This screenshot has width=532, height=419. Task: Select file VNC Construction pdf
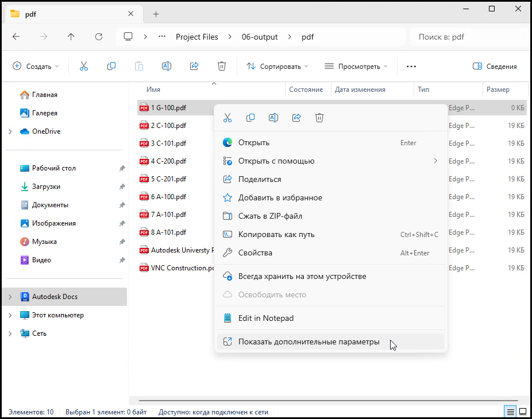pyautogui.click(x=176, y=268)
